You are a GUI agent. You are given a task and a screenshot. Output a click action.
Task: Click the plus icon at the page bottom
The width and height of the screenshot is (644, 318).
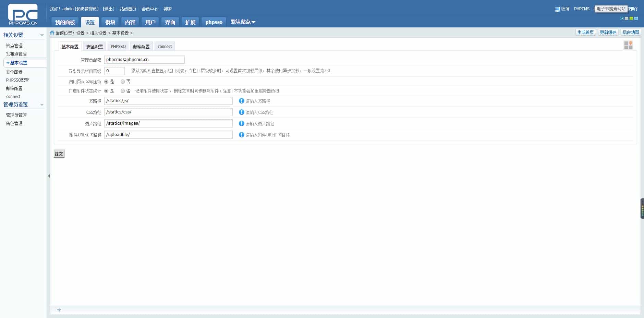click(59, 309)
